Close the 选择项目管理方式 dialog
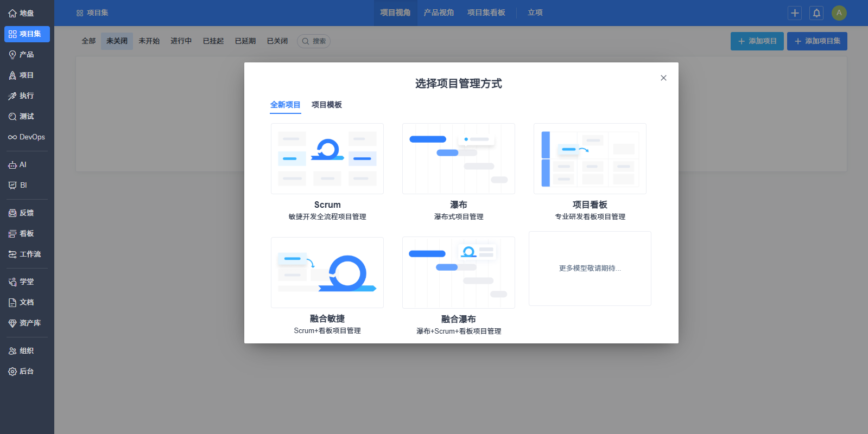The width and height of the screenshot is (868, 434). tap(663, 78)
